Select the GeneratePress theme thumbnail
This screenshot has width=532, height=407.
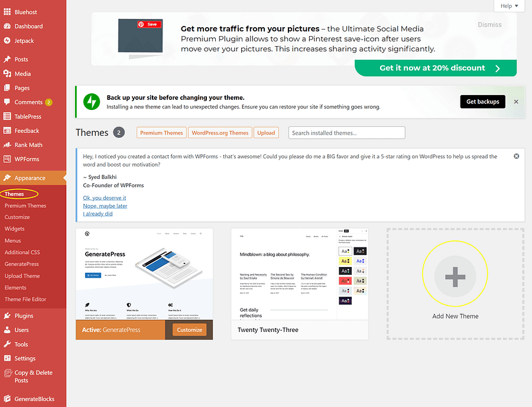[x=144, y=274]
